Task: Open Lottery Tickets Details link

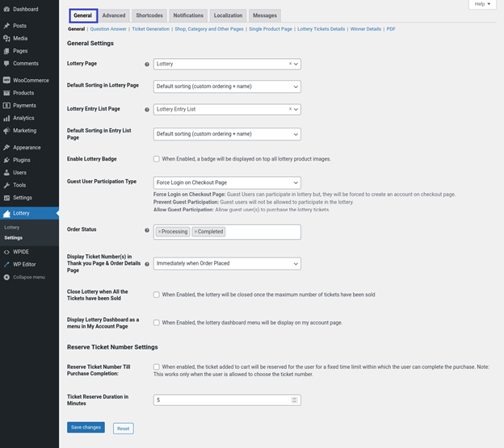Action: 321,29
